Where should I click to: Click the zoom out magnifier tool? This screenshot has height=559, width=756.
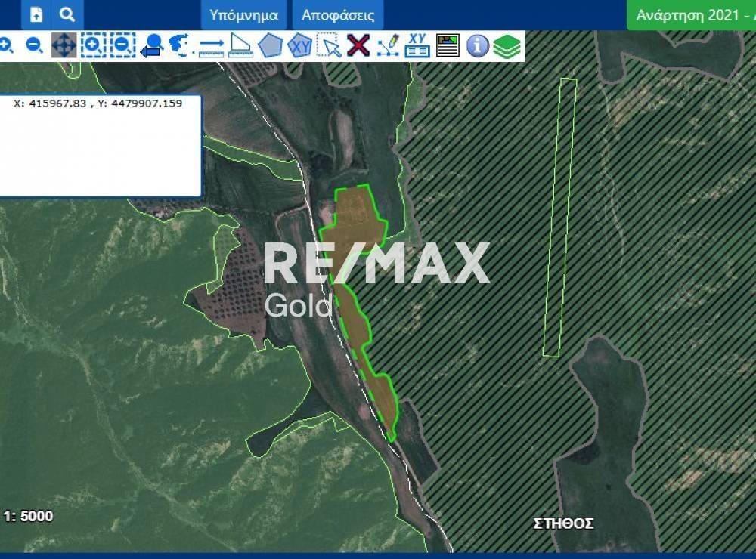tap(34, 45)
